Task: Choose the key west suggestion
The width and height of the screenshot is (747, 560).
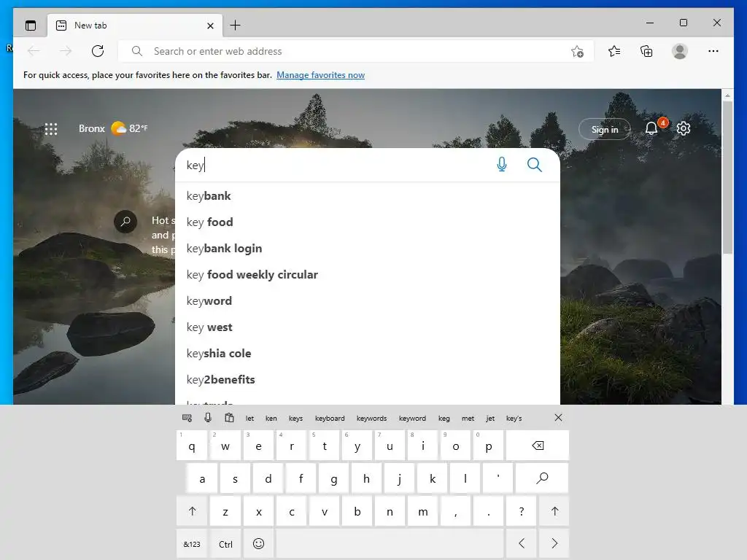Action: (368, 327)
